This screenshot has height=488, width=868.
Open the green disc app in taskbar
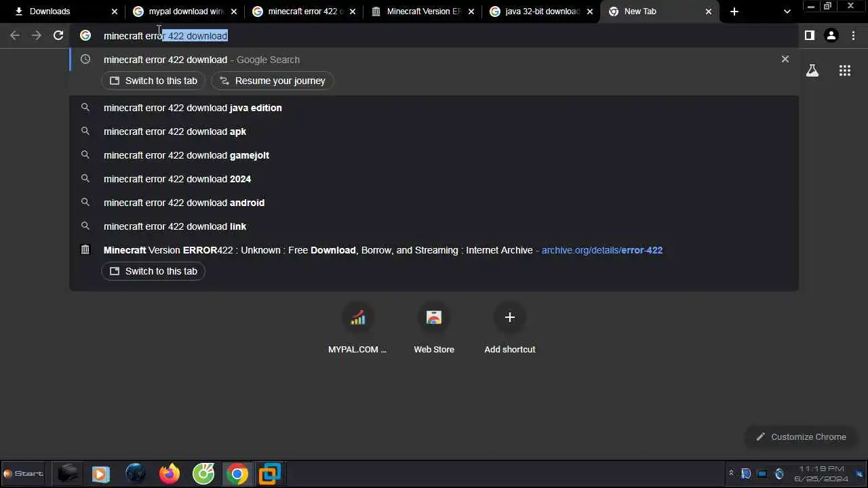[203, 474]
